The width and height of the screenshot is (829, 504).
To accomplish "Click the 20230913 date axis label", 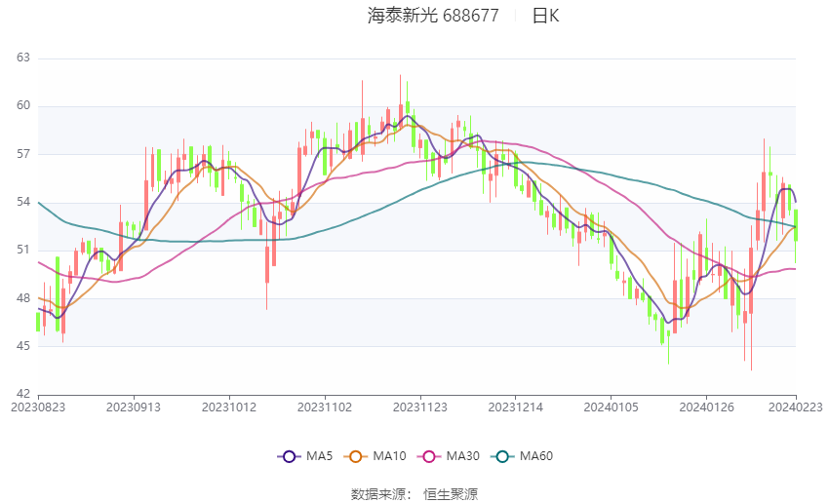I will [134, 407].
